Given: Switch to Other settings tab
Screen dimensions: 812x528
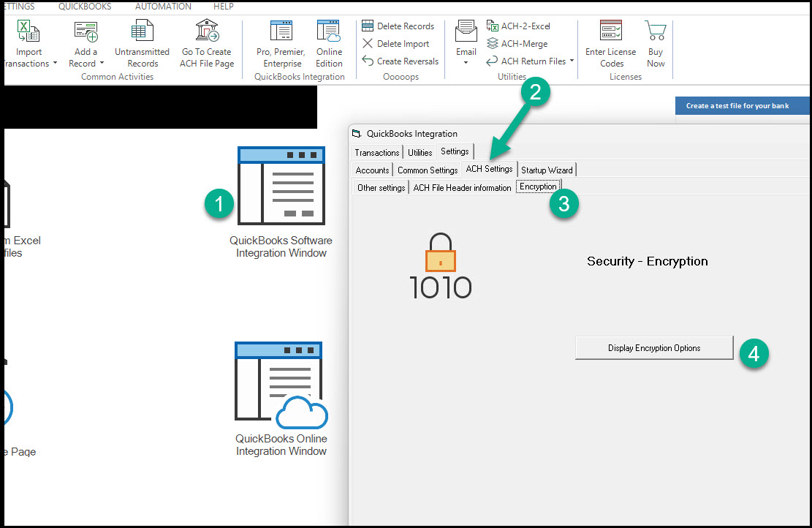Looking at the screenshot, I should [381, 187].
